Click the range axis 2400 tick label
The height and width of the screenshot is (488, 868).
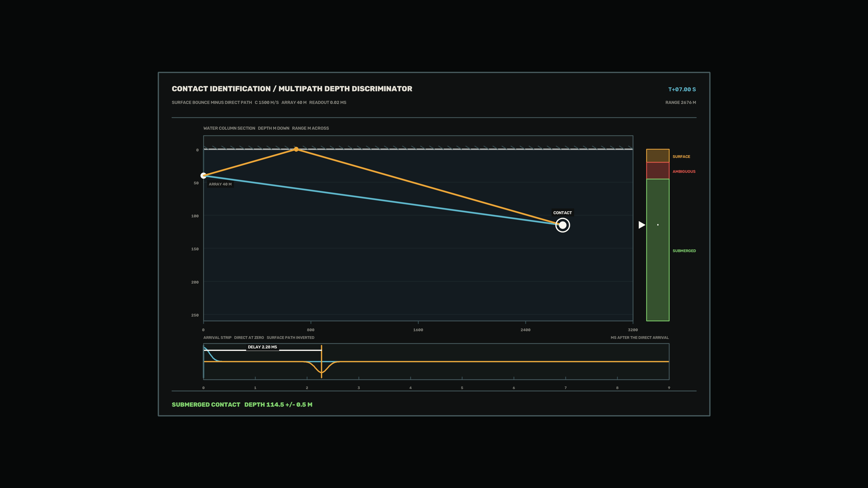pos(525,330)
